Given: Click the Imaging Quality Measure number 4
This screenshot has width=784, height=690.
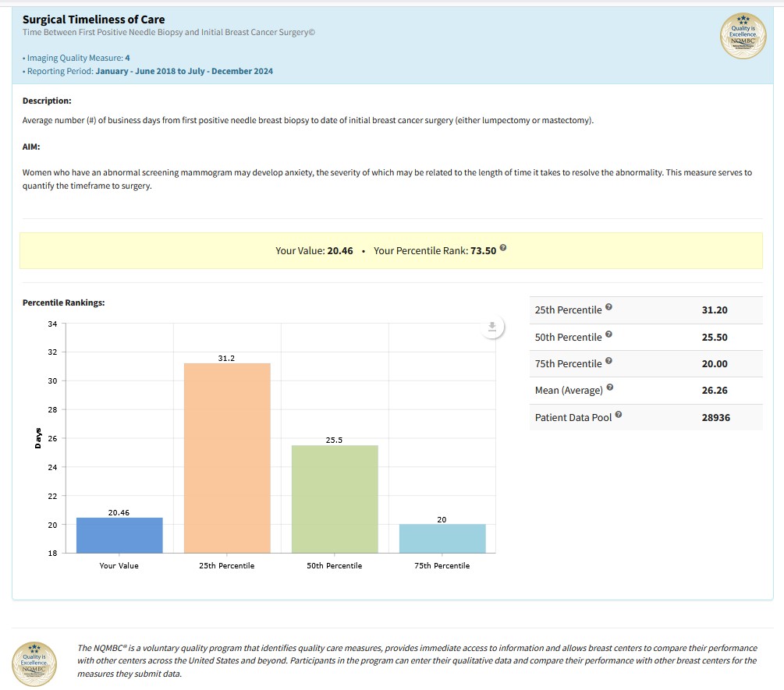Looking at the screenshot, I should pyautogui.click(x=127, y=58).
